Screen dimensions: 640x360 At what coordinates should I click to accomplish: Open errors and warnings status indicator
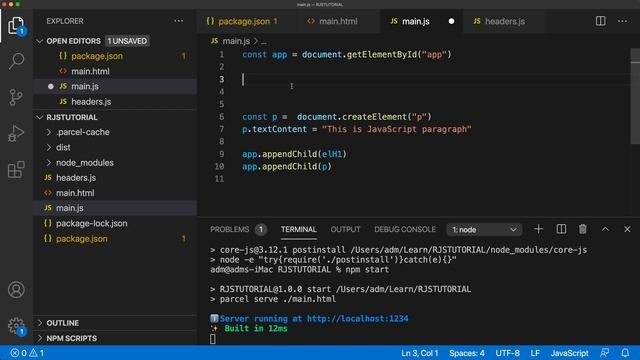click(27, 353)
